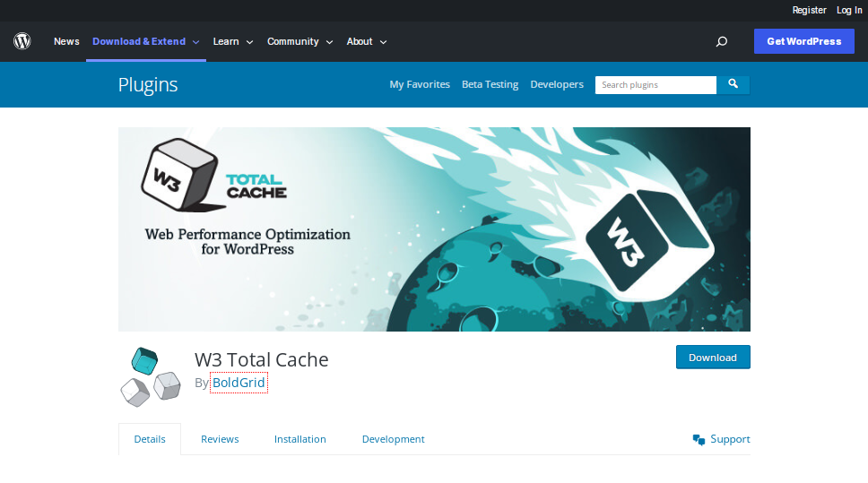The width and height of the screenshot is (868, 483).
Task: Follow the Log In link
Action: tap(849, 10)
